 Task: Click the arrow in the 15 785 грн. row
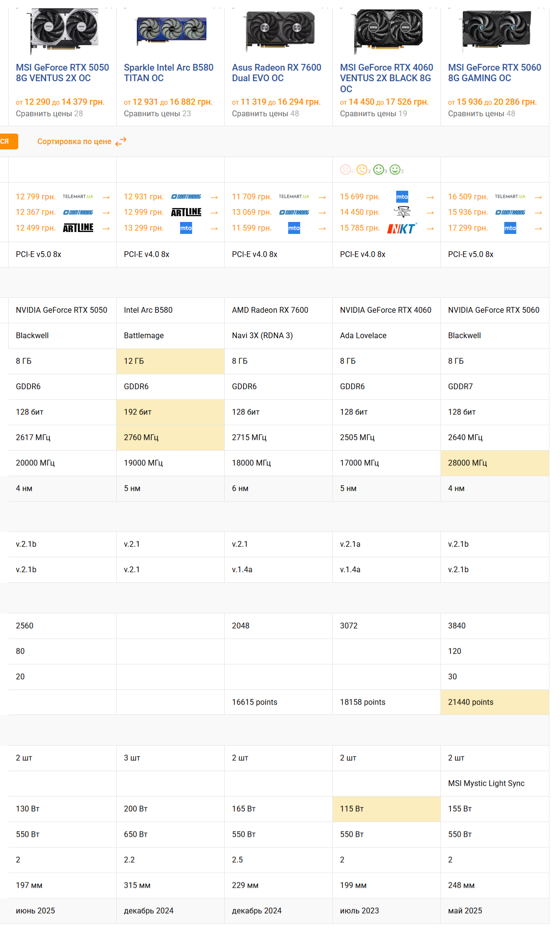click(x=430, y=228)
